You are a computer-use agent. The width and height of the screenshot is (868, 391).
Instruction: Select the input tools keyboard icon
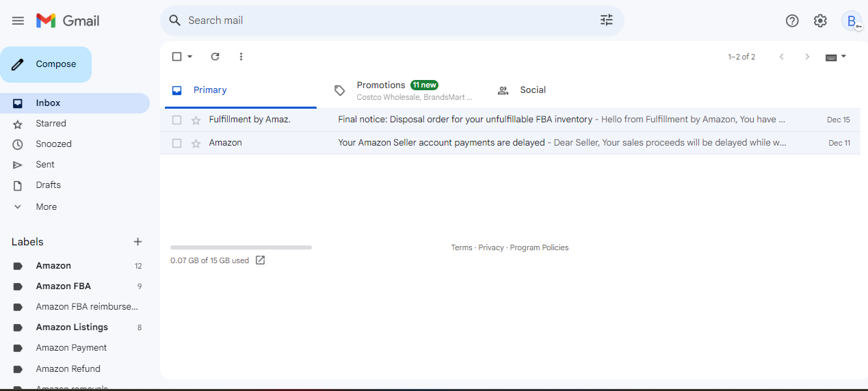coord(831,57)
